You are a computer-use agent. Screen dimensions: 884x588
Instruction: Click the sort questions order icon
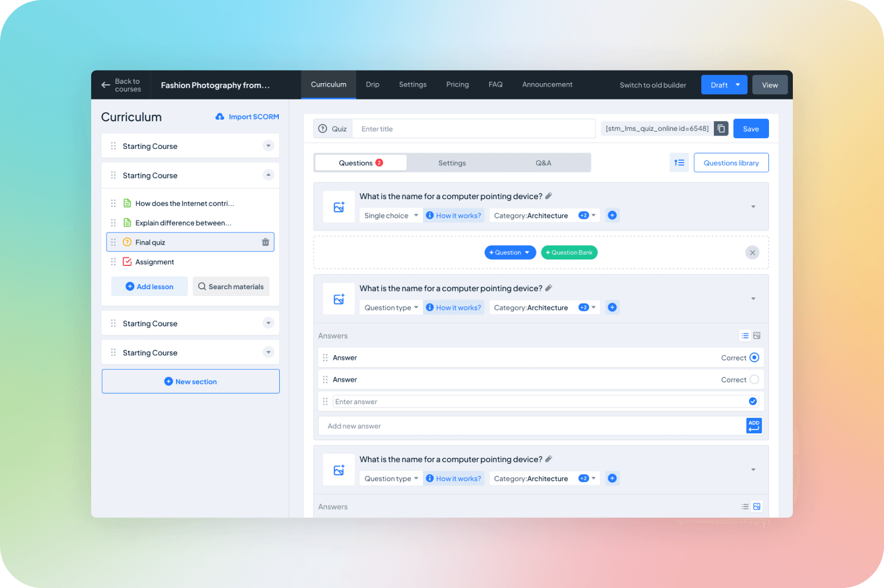click(679, 163)
